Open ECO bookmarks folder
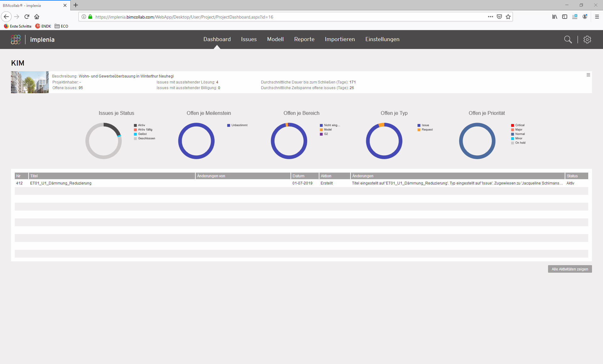Screen dimensions: 603x364 tap(62, 26)
